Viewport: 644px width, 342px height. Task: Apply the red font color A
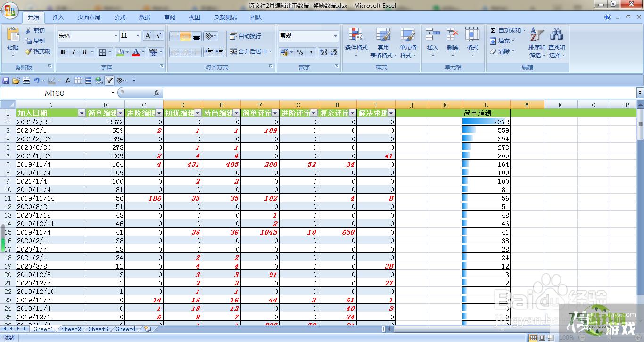(x=136, y=52)
